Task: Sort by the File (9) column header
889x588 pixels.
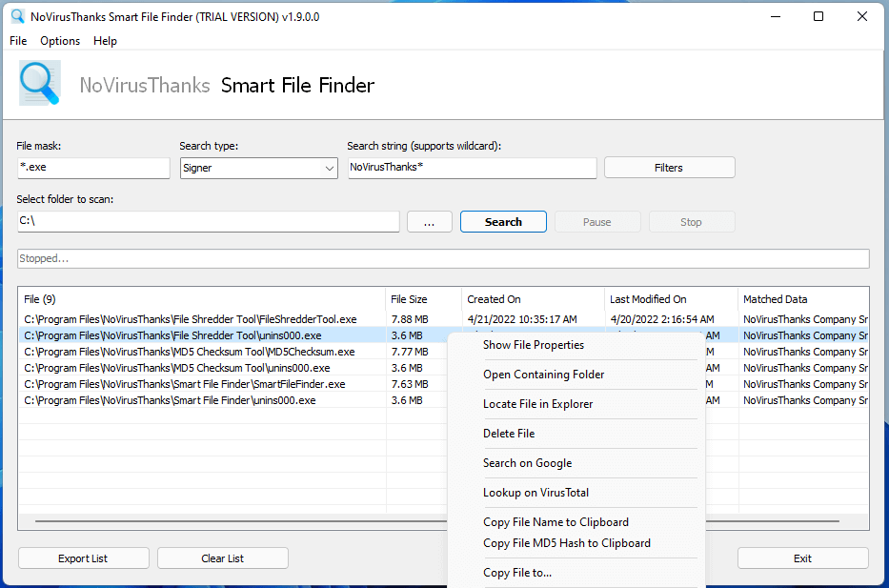Action: (x=202, y=299)
